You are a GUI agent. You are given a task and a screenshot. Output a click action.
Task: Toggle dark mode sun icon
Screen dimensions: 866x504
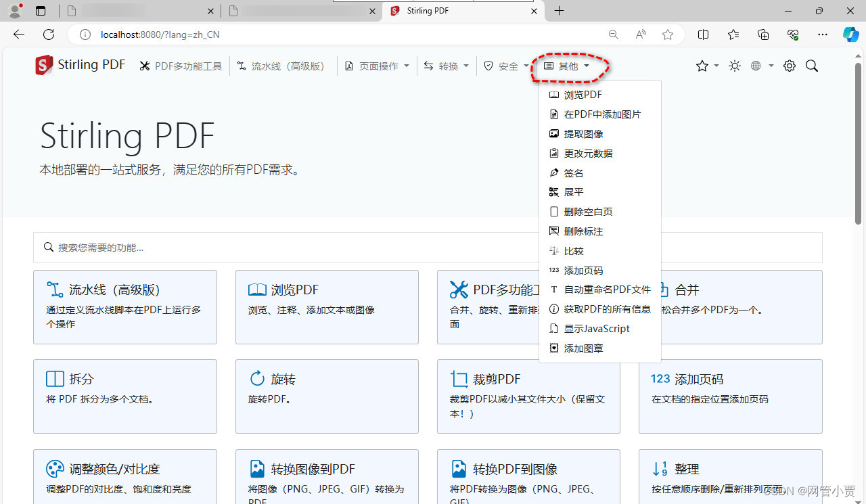coord(735,66)
